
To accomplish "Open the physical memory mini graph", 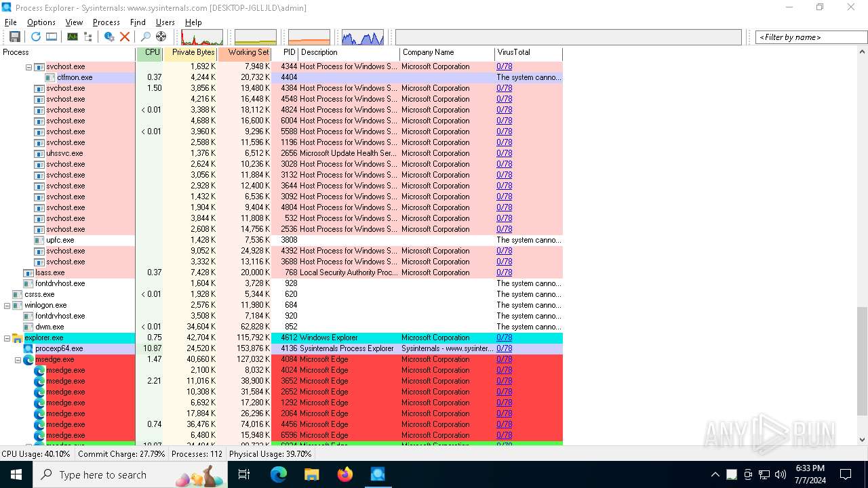I will click(x=309, y=37).
